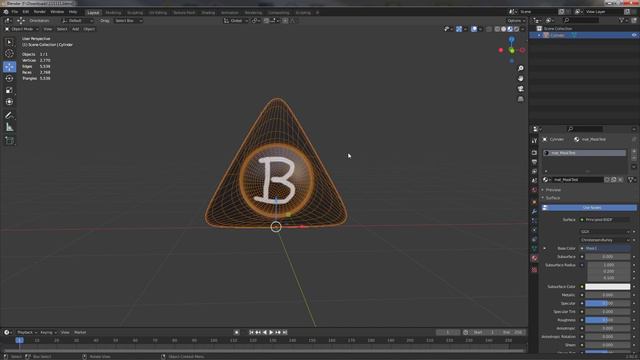Click the navigation gizmo Z axis circle

(511, 40)
